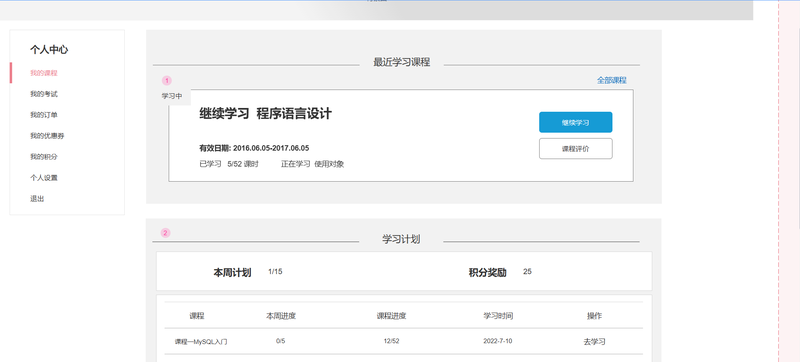The height and width of the screenshot is (362, 800).
Task: Open 我的积分 sidebar item
Action: pos(44,157)
